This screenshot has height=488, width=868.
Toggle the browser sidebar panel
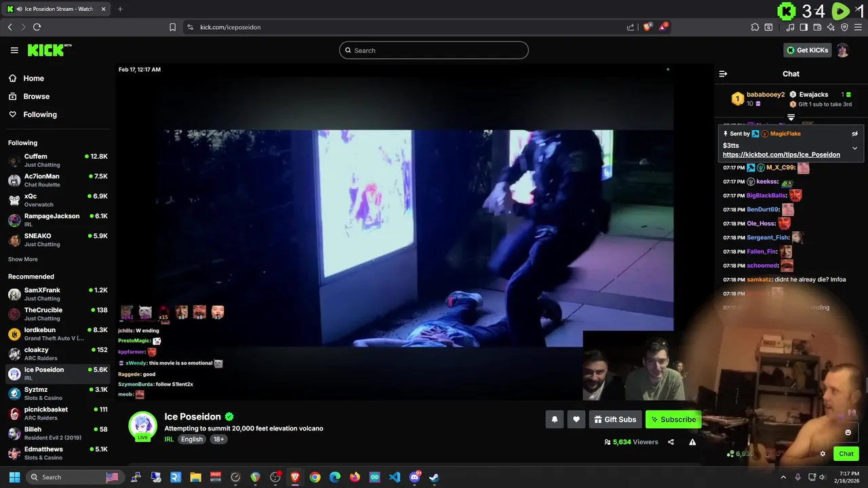point(804,27)
